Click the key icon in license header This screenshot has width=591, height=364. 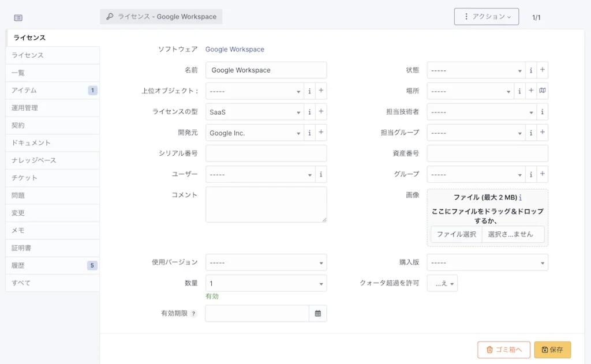tap(110, 17)
